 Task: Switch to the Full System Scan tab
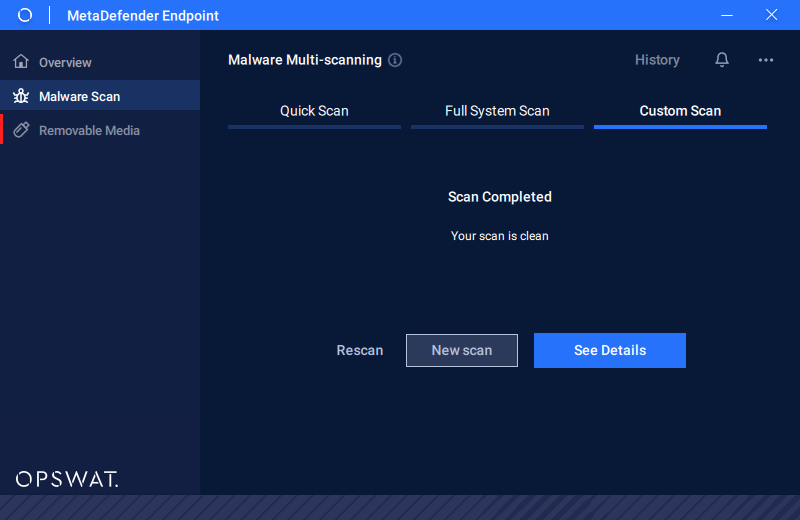click(497, 113)
